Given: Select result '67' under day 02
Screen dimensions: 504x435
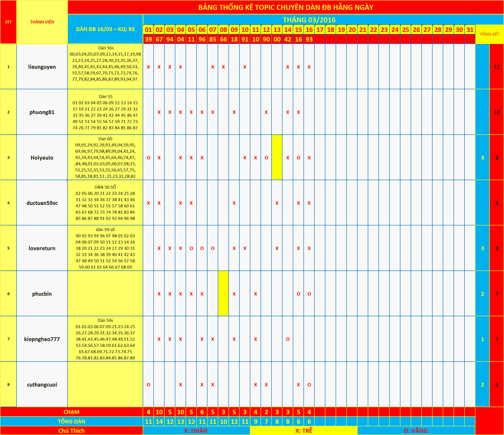Looking at the screenshot, I should pyautogui.click(x=159, y=39).
